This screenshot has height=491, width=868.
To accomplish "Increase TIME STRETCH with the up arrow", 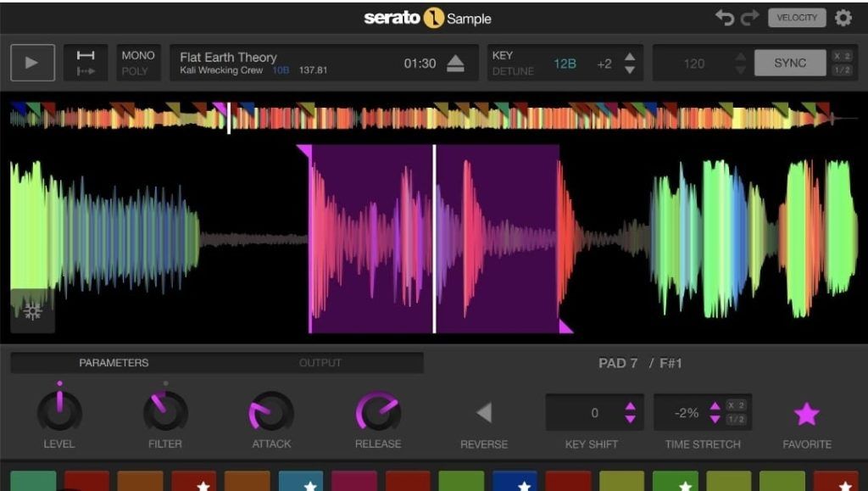I will (715, 406).
